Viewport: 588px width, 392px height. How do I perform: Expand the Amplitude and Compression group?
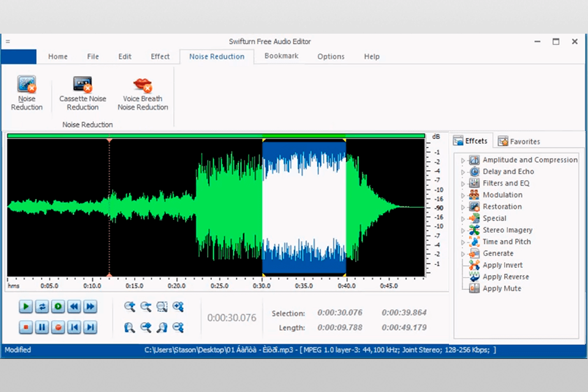(x=463, y=160)
